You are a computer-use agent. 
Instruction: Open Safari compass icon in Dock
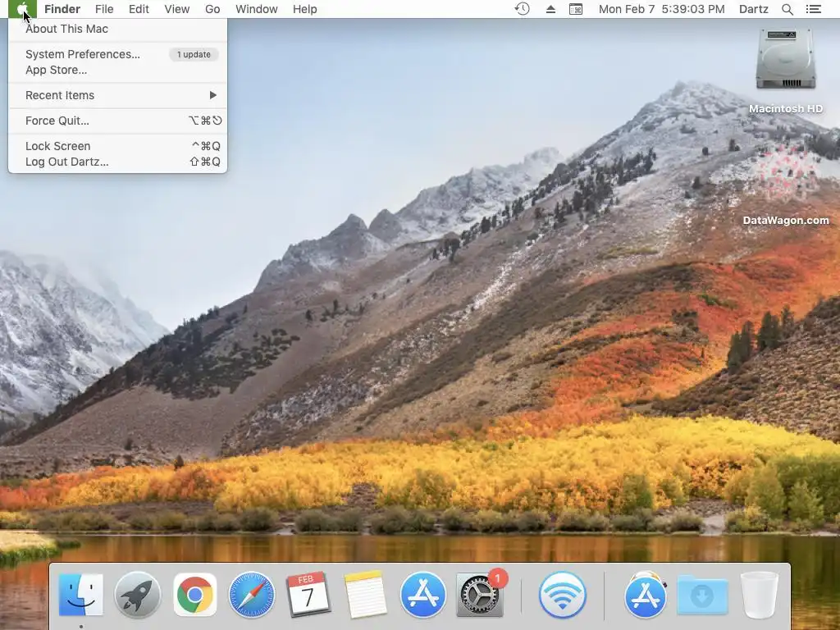[x=252, y=595]
